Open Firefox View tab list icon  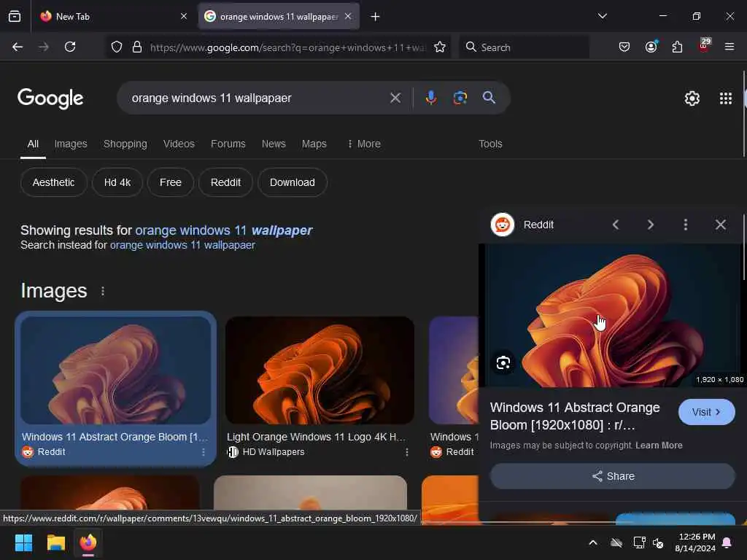coord(15,17)
